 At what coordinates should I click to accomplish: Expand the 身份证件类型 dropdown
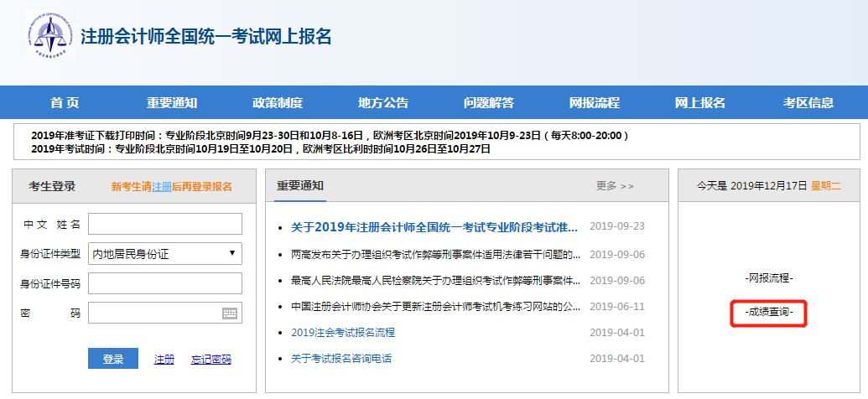164,253
